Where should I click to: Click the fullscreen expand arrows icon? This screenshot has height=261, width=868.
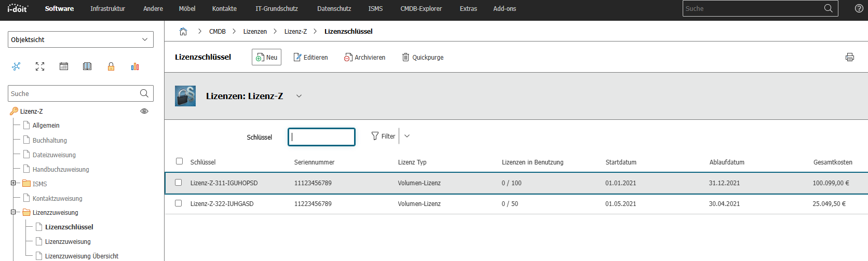[40, 66]
